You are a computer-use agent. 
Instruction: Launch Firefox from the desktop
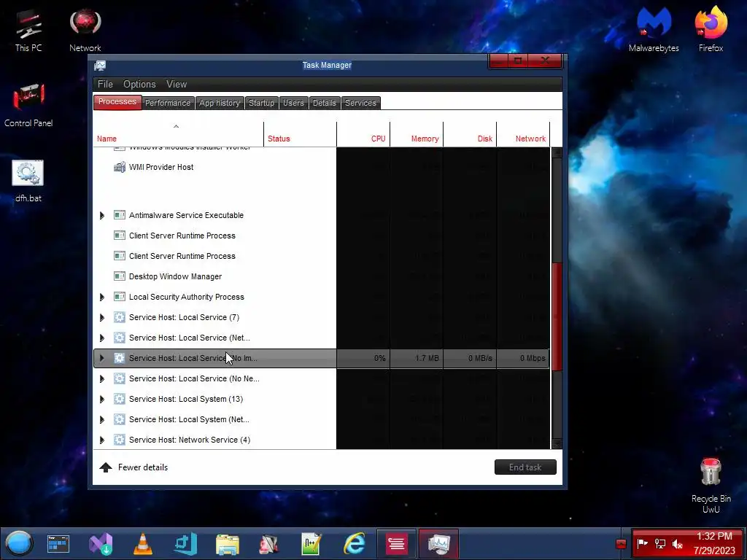[x=711, y=29]
